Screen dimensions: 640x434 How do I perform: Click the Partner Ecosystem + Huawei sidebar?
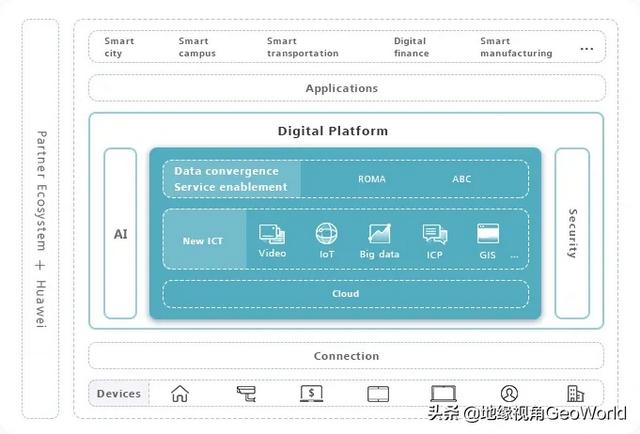tap(40, 219)
